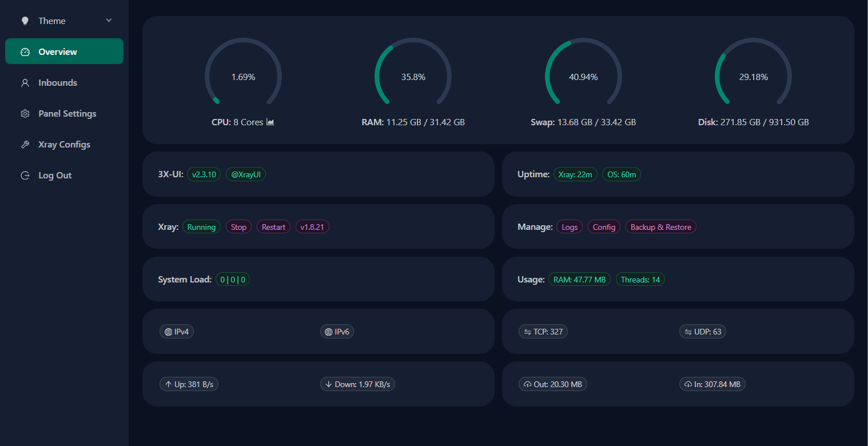Expand the Theme dropdown chevron
Image resolution: width=868 pixels, height=446 pixels.
pyautogui.click(x=109, y=21)
